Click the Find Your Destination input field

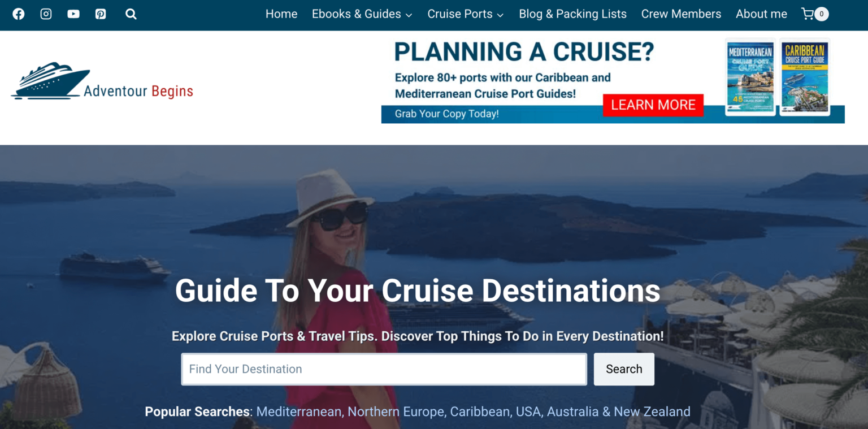click(x=384, y=369)
